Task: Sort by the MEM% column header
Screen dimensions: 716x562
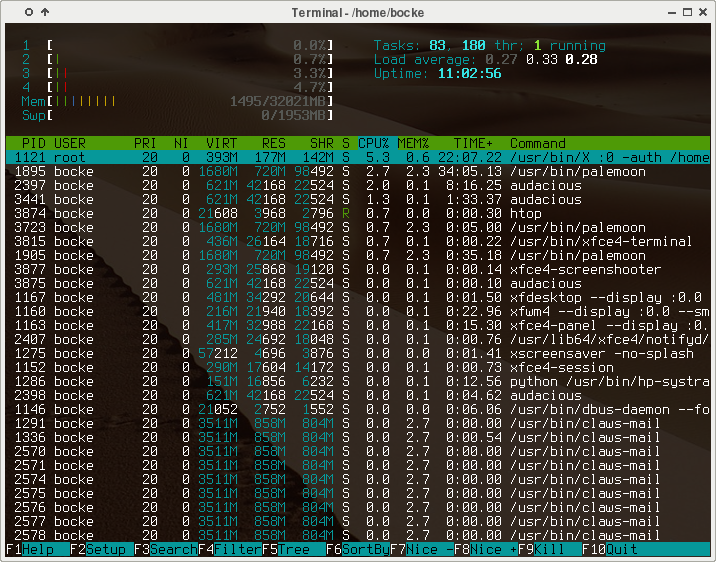Action: 413,143
